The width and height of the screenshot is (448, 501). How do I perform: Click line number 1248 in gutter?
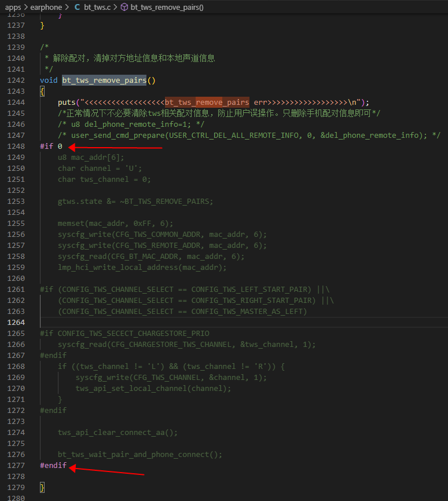coord(16,147)
